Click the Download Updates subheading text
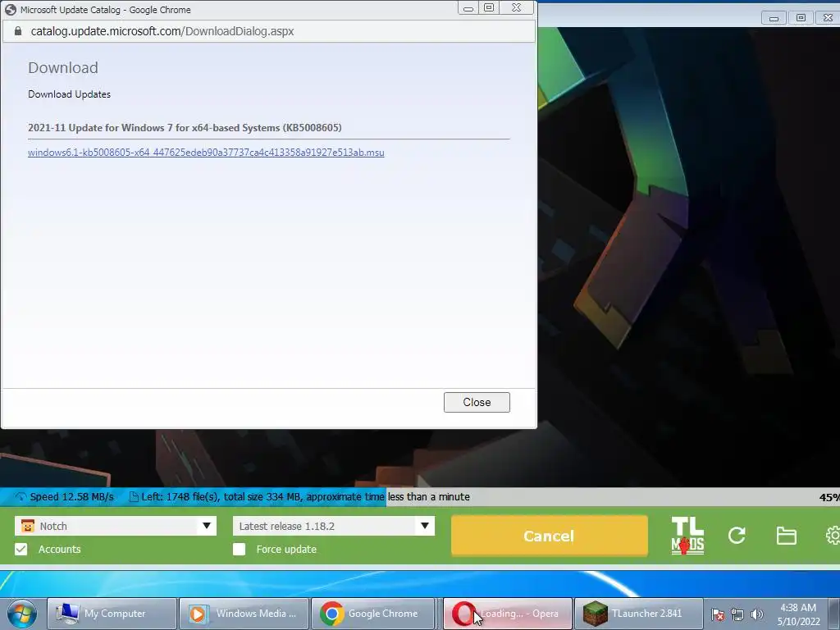The image size is (840, 630). coord(69,94)
